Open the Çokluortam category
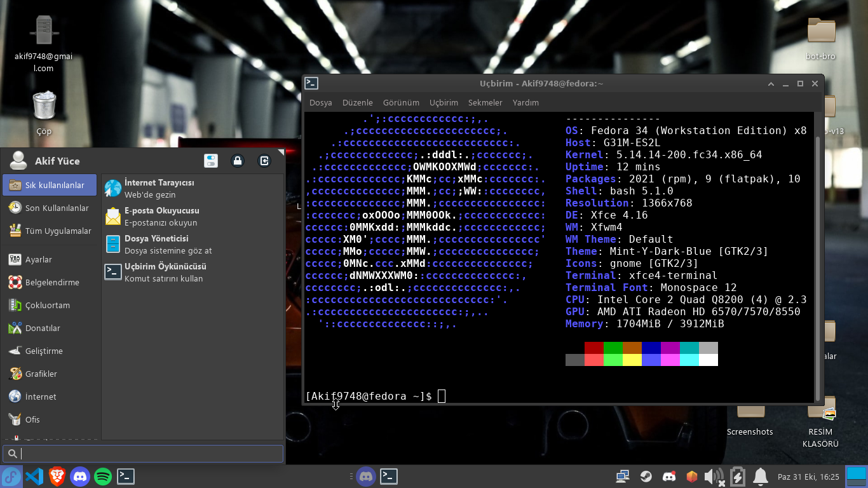Viewport: 868px width, 488px height. (50, 305)
